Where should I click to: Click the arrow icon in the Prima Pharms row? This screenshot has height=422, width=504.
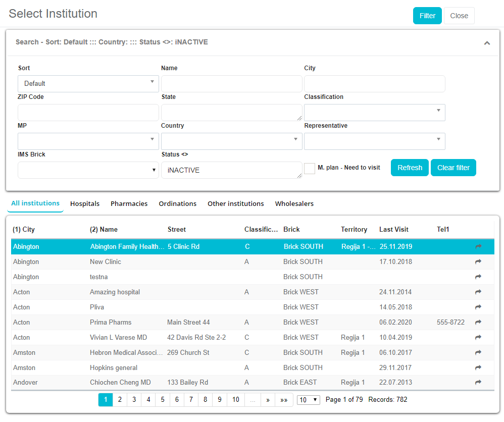tap(478, 322)
